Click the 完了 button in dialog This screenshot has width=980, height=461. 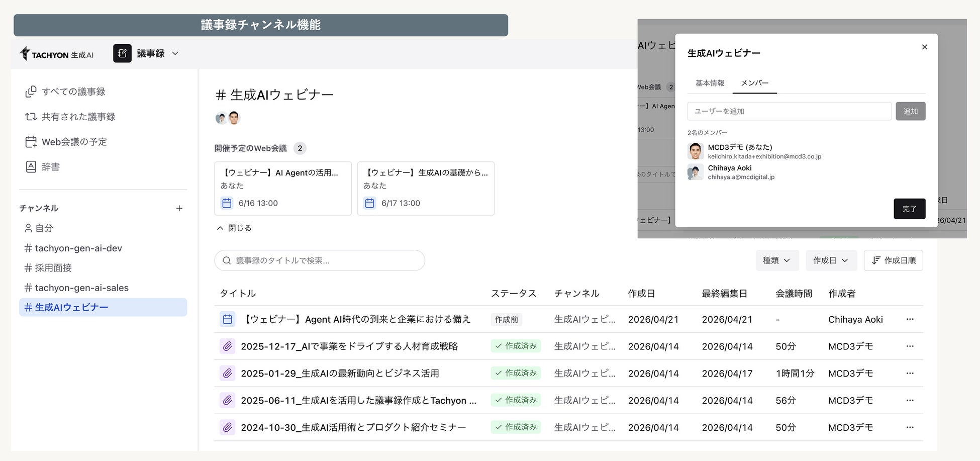click(909, 209)
